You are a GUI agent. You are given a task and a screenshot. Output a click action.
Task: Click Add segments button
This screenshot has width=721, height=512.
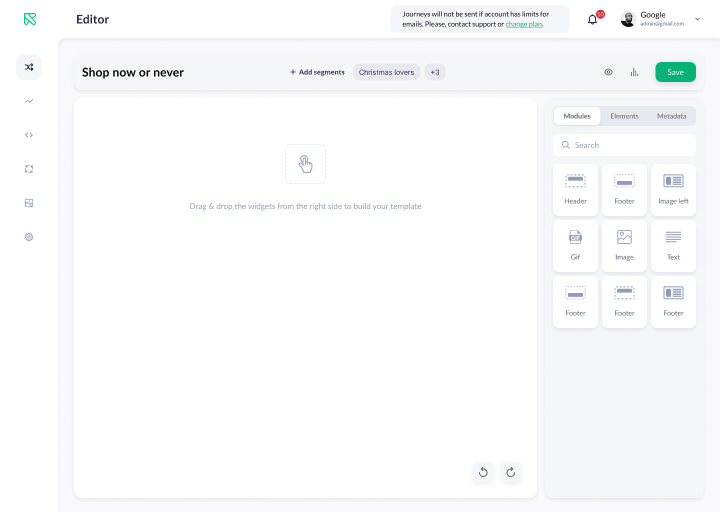(x=317, y=72)
